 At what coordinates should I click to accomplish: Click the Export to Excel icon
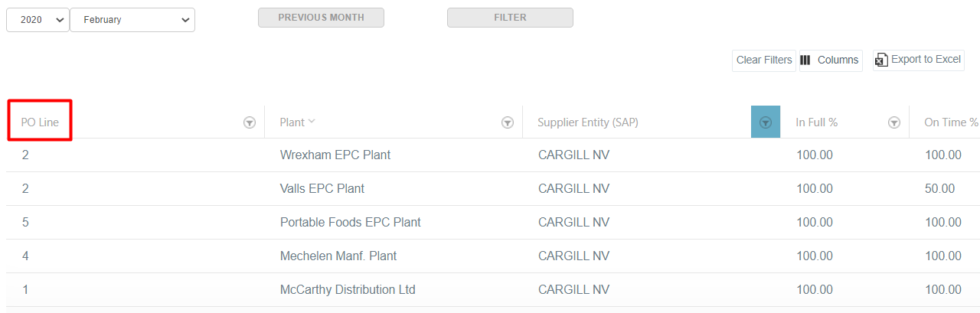click(x=882, y=60)
